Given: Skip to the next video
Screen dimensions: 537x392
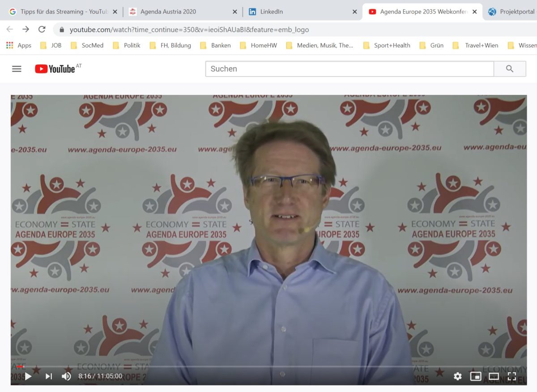Looking at the screenshot, I should tap(49, 376).
